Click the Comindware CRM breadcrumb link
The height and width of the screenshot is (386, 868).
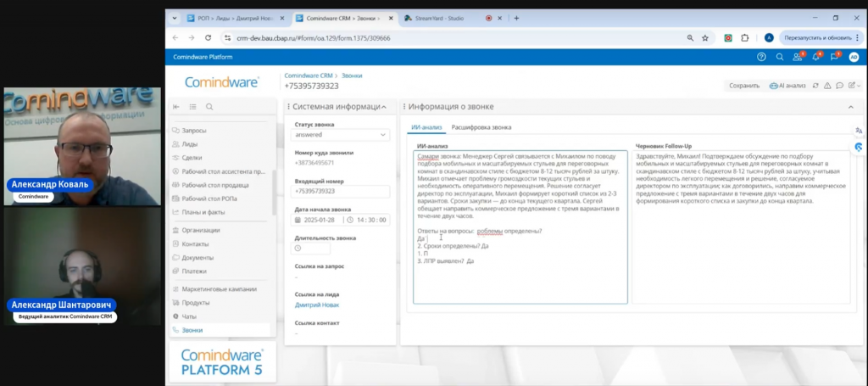tap(309, 76)
